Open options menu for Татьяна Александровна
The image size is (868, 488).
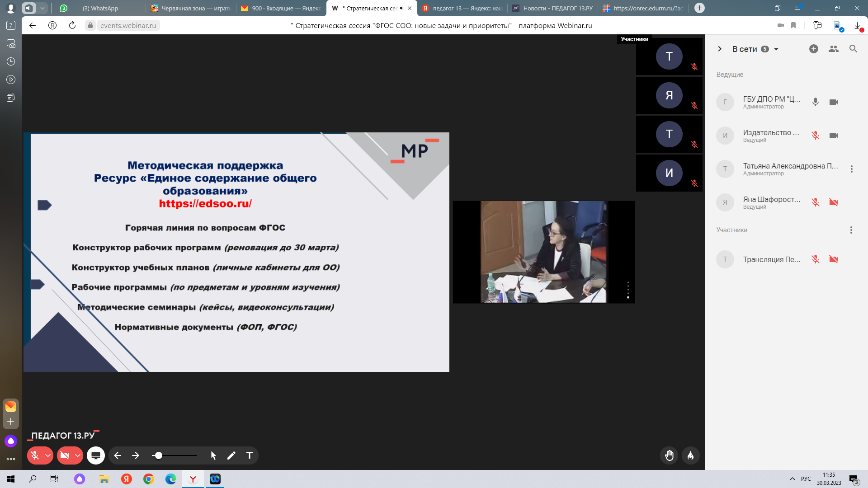point(851,169)
